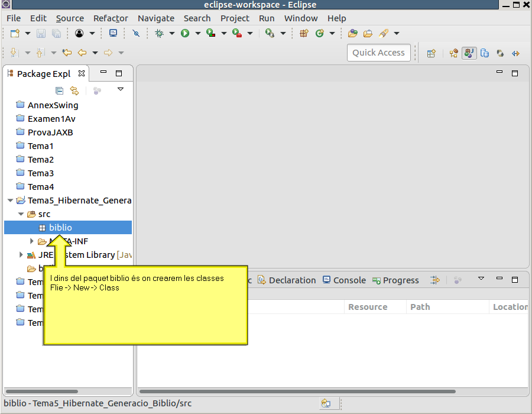Screen dimensions: 532x414
Task: Click the Location column header
Action: [508, 307]
